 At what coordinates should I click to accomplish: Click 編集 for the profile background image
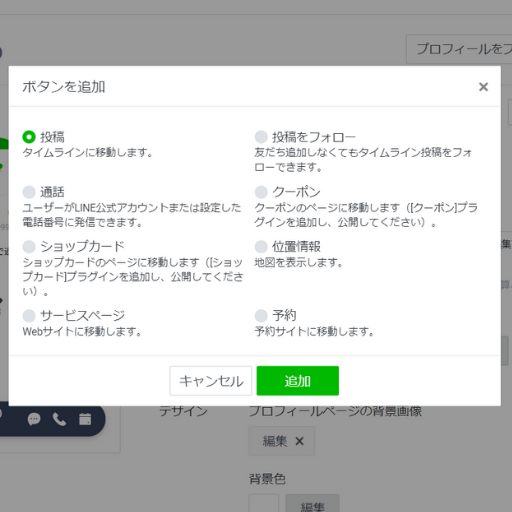pyautogui.click(x=275, y=441)
